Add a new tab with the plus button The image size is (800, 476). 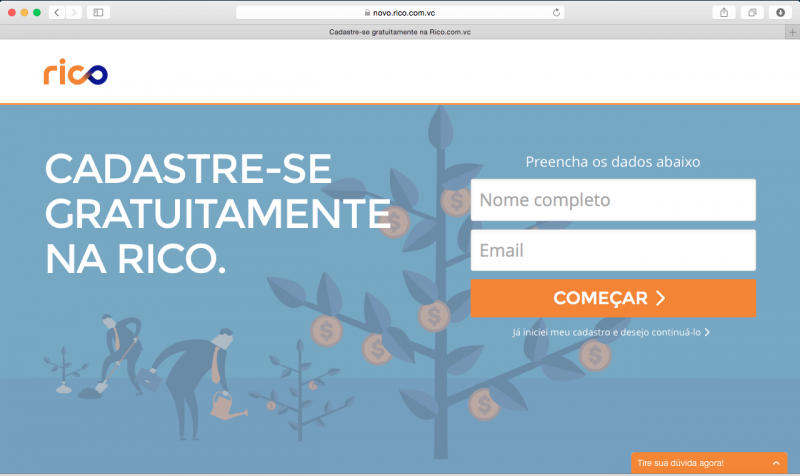(792, 32)
